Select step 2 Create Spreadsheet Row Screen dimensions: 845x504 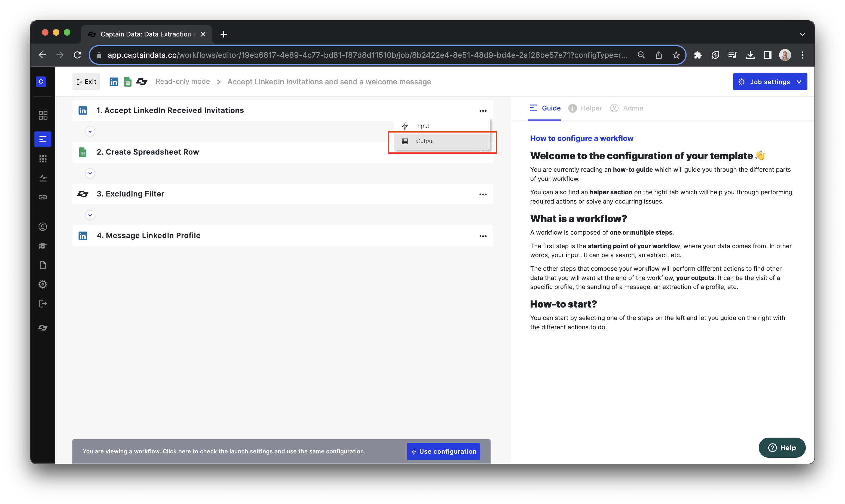[x=283, y=152]
